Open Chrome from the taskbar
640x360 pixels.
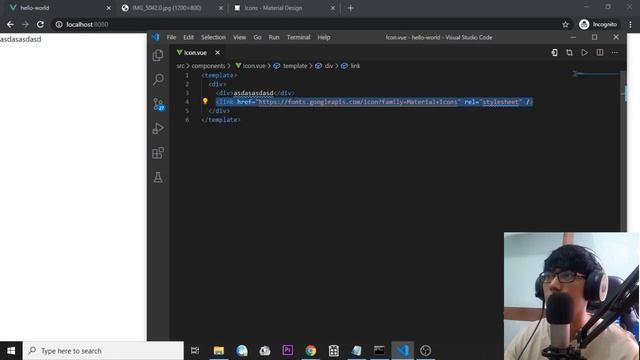click(311, 351)
